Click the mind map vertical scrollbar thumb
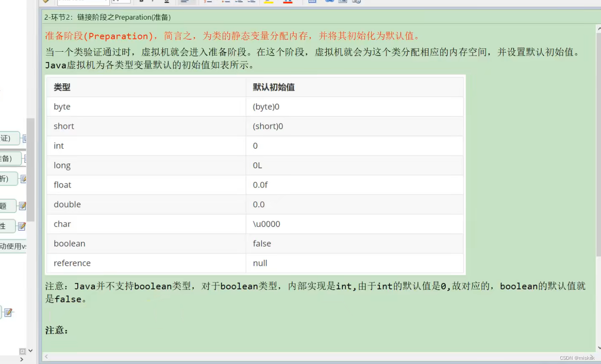 click(x=30, y=170)
